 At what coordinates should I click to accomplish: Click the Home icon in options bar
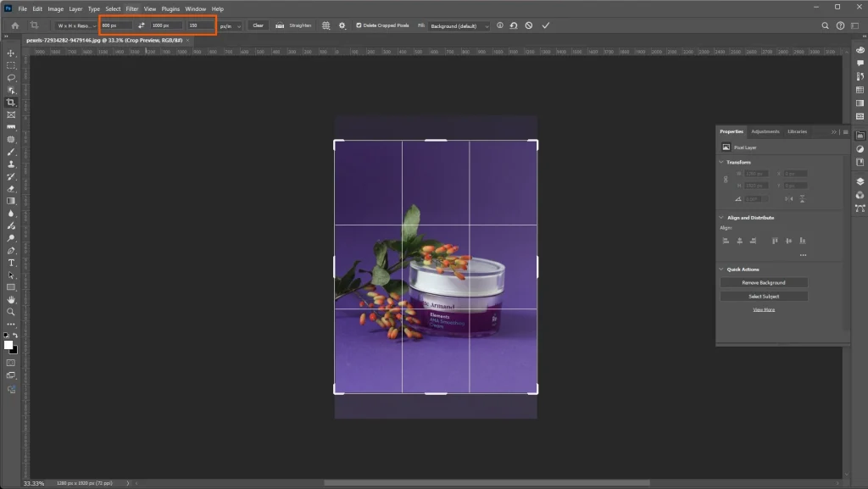click(x=15, y=25)
